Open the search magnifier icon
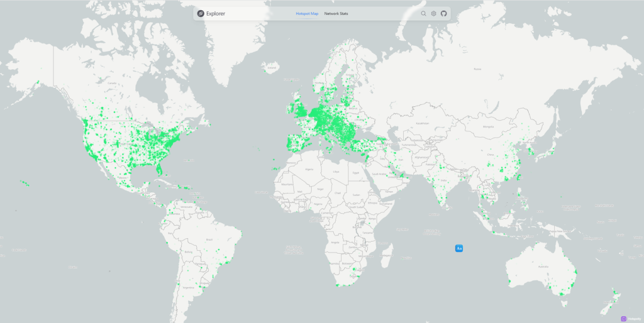 point(423,14)
